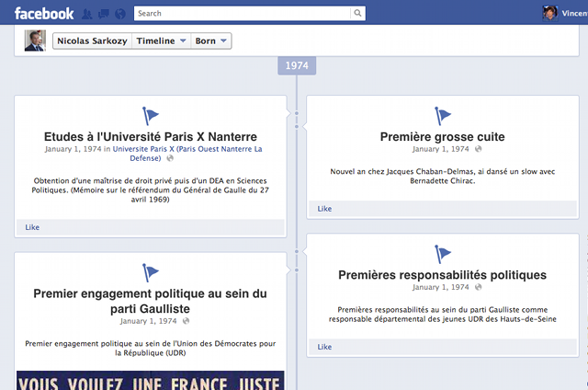Like the Première grosse cuite post
Screen dimensions: 588x390
(x=324, y=209)
